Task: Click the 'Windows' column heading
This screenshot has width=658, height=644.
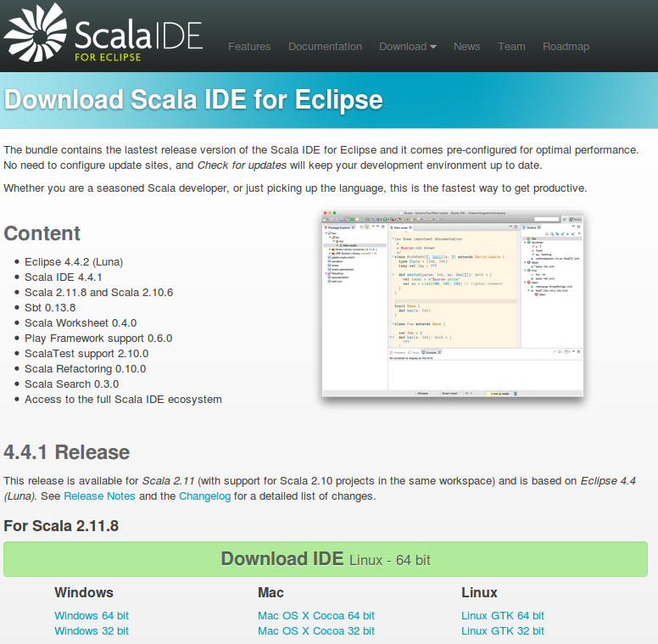Action: click(x=84, y=592)
